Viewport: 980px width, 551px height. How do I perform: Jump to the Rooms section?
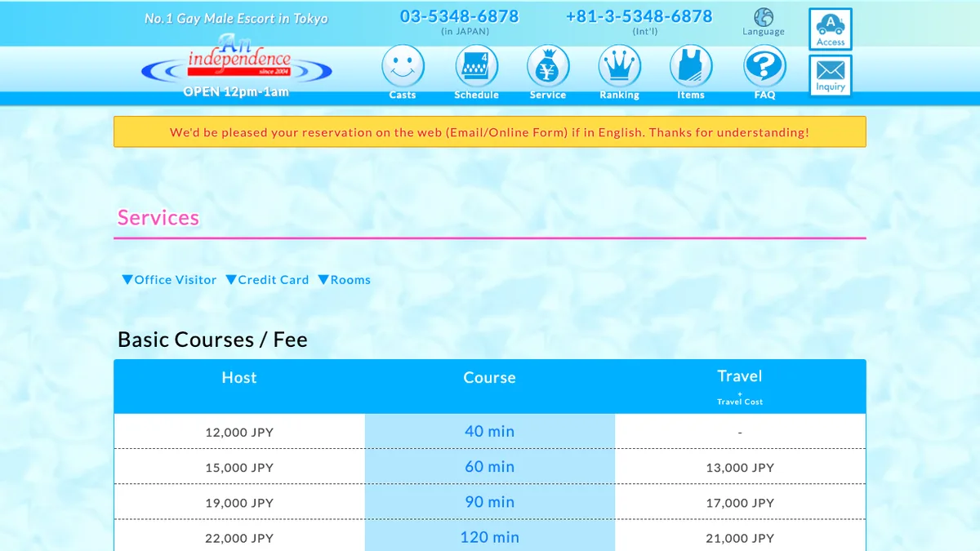[x=345, y=280]
